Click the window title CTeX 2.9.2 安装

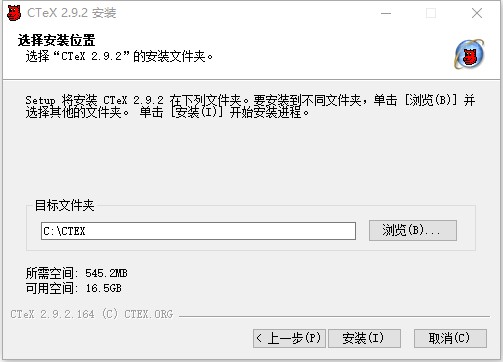pyautogui.click(x=72, y=13)
